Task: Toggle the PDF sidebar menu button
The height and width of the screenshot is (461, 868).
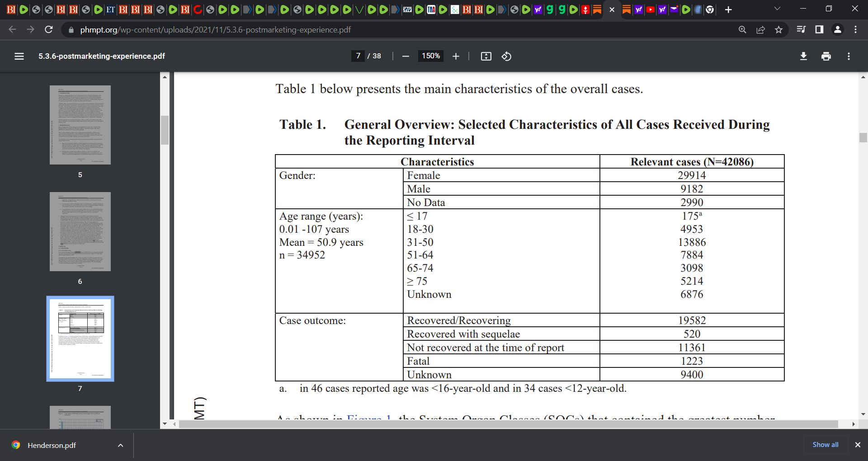Action: click(x=19, y=56)
